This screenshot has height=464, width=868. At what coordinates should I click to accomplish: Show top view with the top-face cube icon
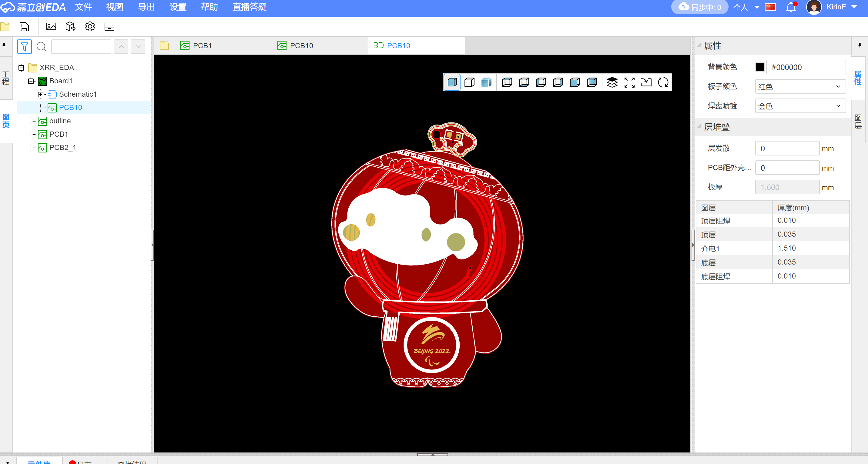coord(507,82)
